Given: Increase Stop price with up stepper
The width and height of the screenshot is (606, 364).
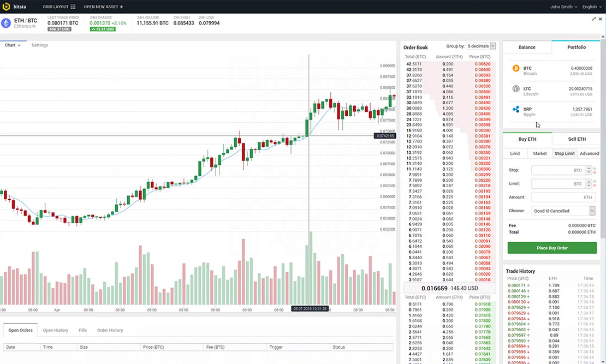Looking at the screenshot, I should (589, 168).
